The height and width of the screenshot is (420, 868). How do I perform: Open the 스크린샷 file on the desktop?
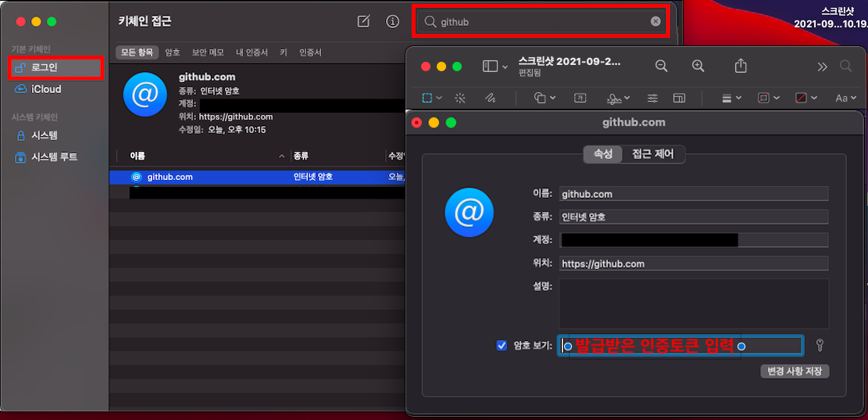tap(830, 17)
